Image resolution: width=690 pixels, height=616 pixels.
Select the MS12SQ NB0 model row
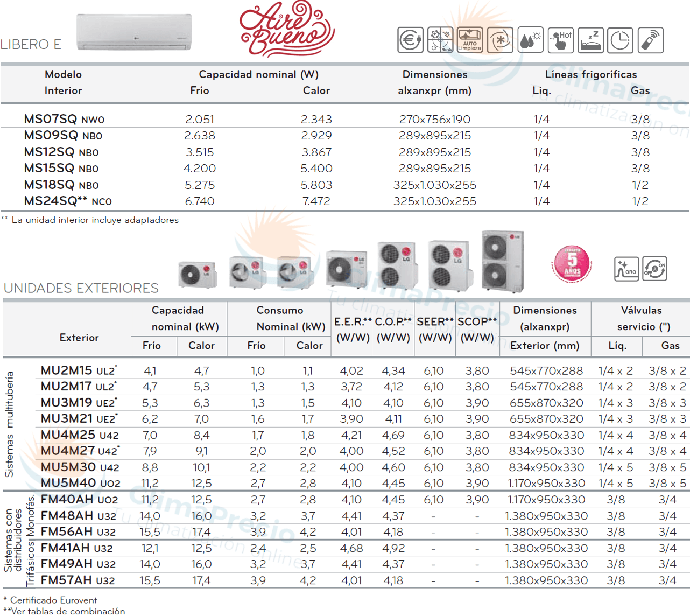(x=61, y=152)
